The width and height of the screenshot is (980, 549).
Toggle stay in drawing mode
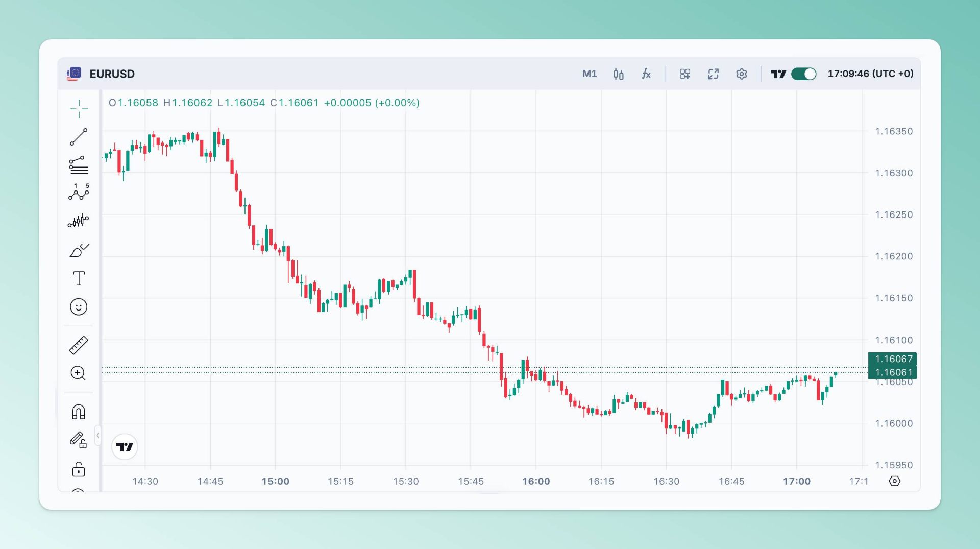click(x=79, y=440)
